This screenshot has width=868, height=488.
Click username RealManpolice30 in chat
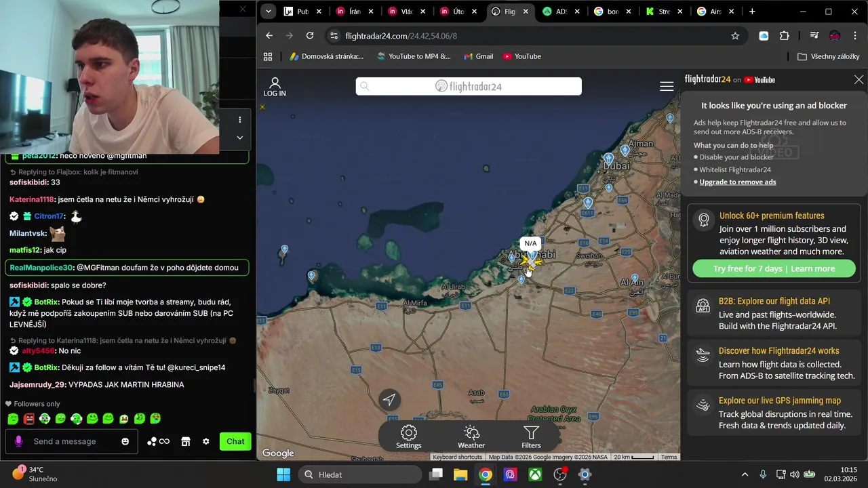tap(41, 268)
